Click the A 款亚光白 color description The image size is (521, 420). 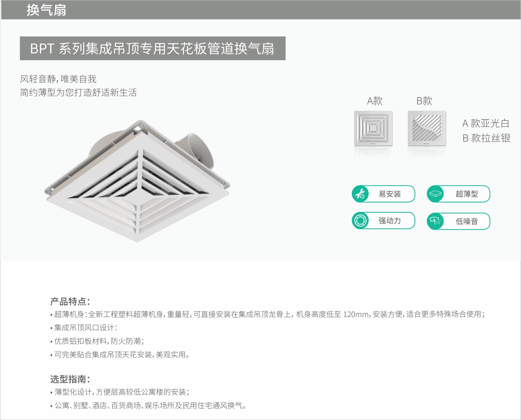[x=485, y=123]
